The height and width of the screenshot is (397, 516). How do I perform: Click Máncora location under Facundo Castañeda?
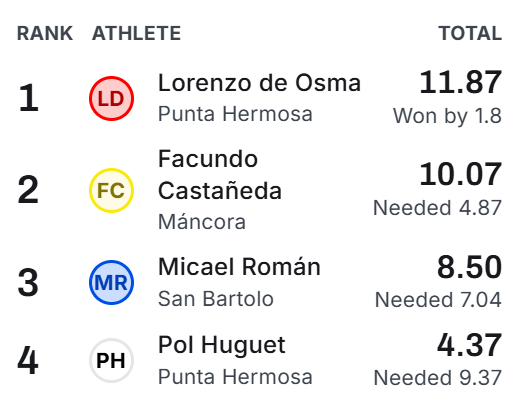pos(202,222)
